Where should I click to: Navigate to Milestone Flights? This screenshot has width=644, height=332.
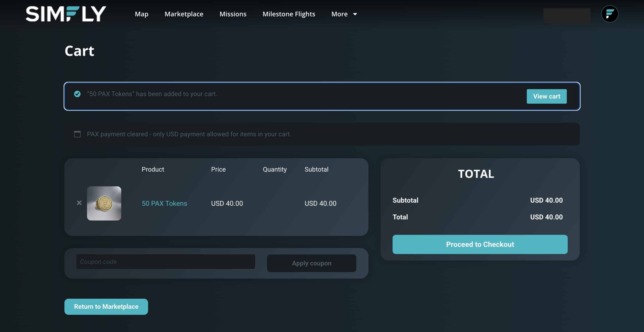tap(289, 14)
